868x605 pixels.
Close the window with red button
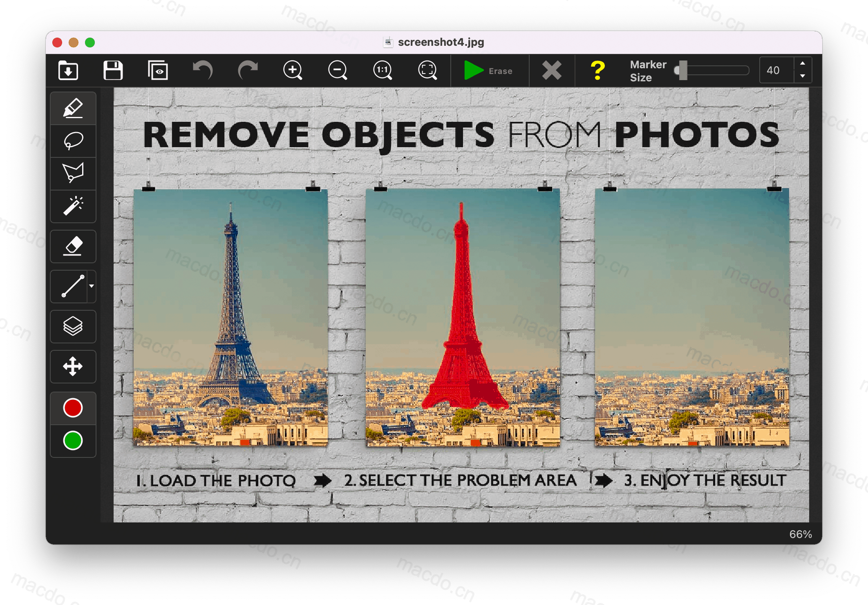tap(57, 43)
